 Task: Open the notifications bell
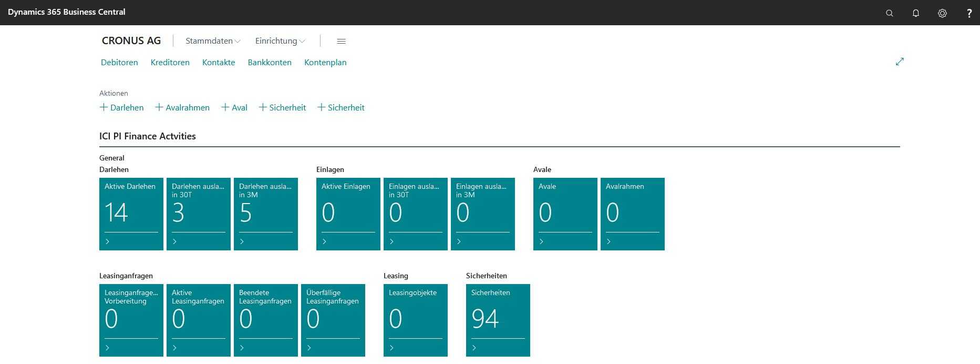[x=915, y=13]
